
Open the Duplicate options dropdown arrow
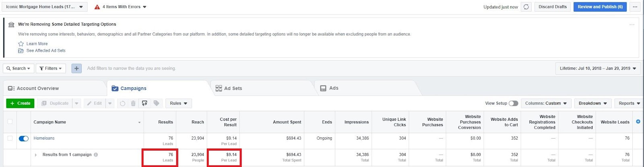tap(76, 103)
